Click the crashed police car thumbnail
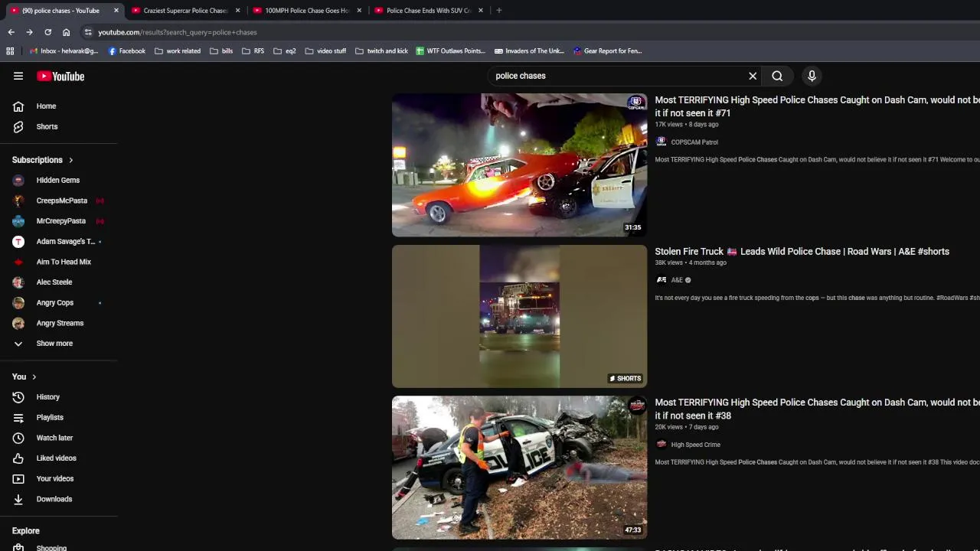980x551 pixels. click(x=519, y=468)
